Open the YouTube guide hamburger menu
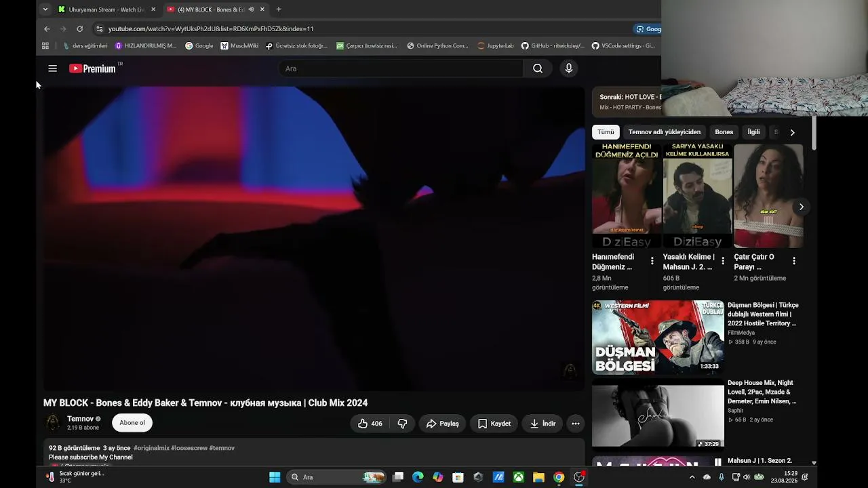Viewport: 868px width, 488px height. coord(52,68)
